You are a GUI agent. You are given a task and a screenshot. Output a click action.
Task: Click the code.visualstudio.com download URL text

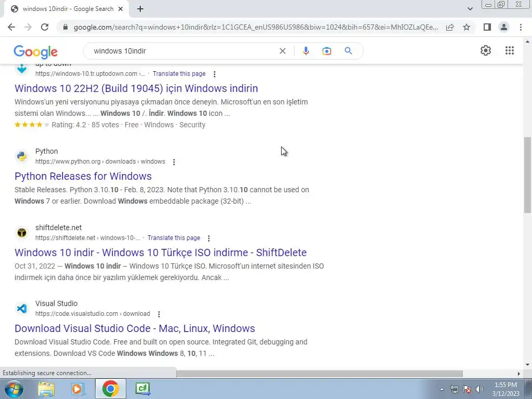pos(92,314)
